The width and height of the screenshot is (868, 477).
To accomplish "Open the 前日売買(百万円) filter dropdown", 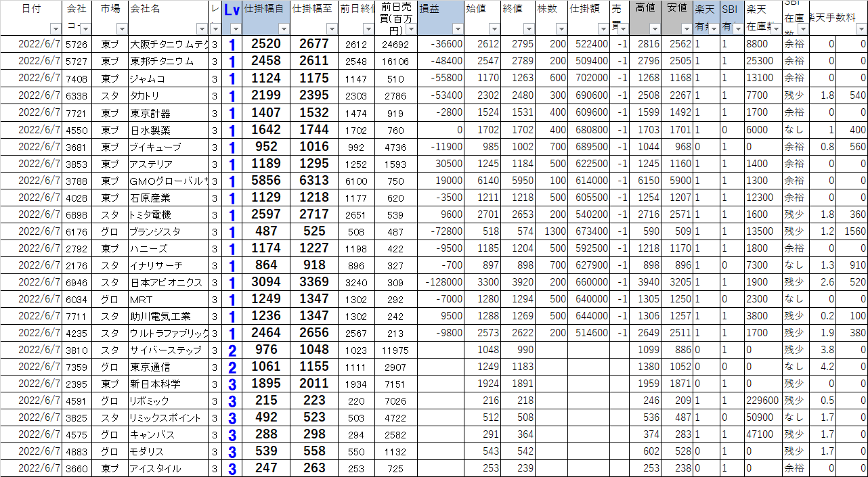I will click(410, 29).
